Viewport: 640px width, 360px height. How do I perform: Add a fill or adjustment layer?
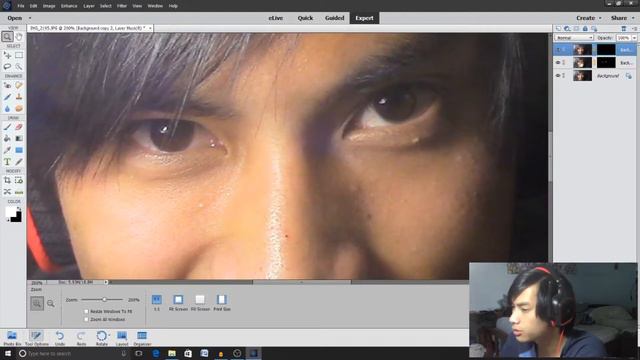pyautogui.click(x=567, y=29)
